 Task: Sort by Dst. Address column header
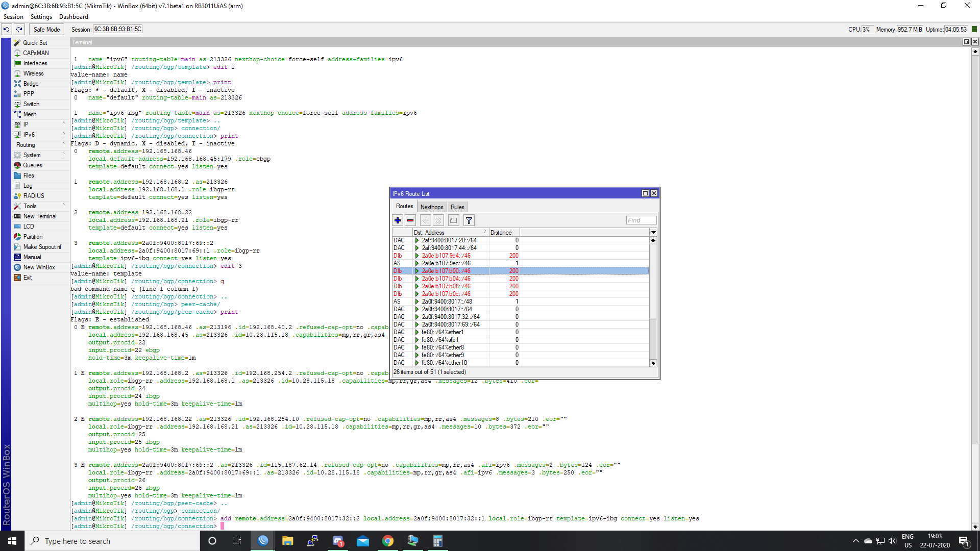click(450, 233)
